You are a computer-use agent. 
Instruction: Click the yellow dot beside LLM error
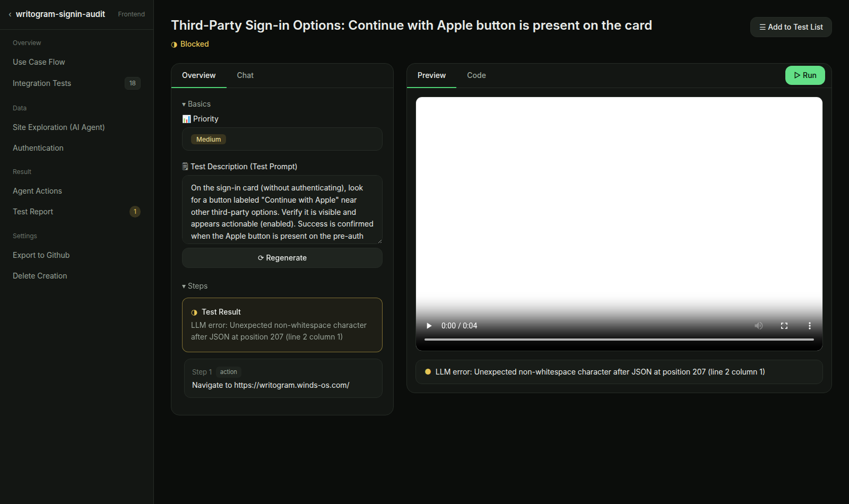point(428,372)
